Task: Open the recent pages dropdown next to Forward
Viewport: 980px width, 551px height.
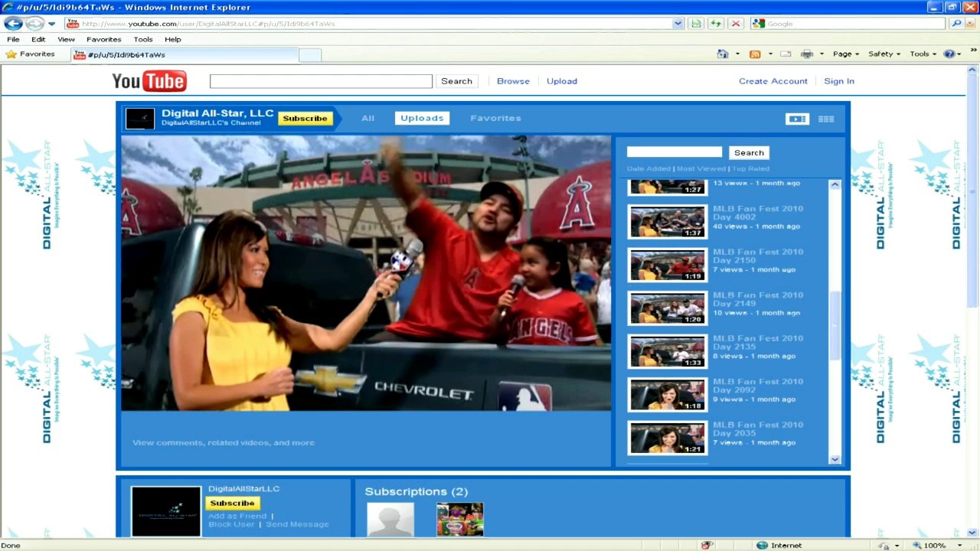Action: click(x=52, y=24)
